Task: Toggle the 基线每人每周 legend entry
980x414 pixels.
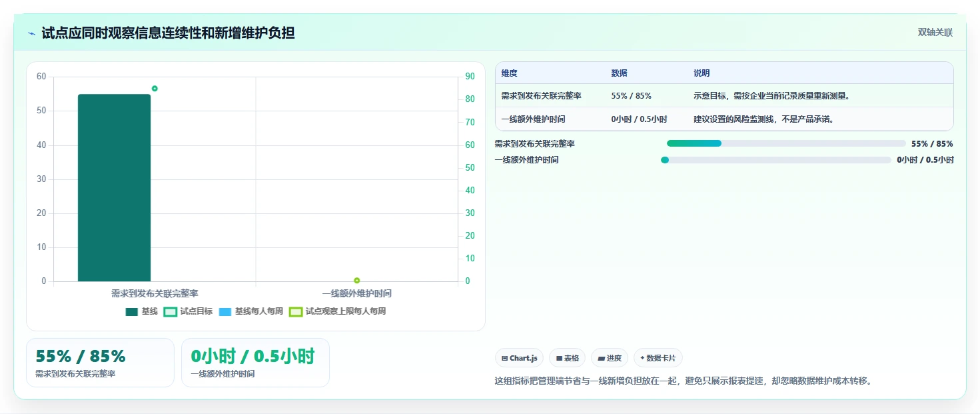Action: pos(251,311)
